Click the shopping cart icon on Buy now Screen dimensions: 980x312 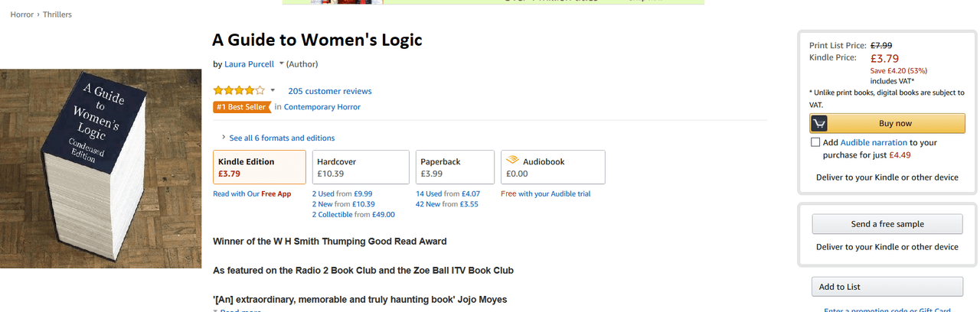[819, 123]
